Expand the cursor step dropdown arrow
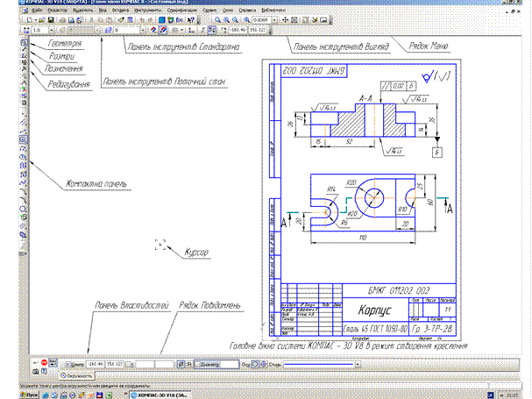The width and height of the screenshot is (532, 399). (x=52, y=30)
